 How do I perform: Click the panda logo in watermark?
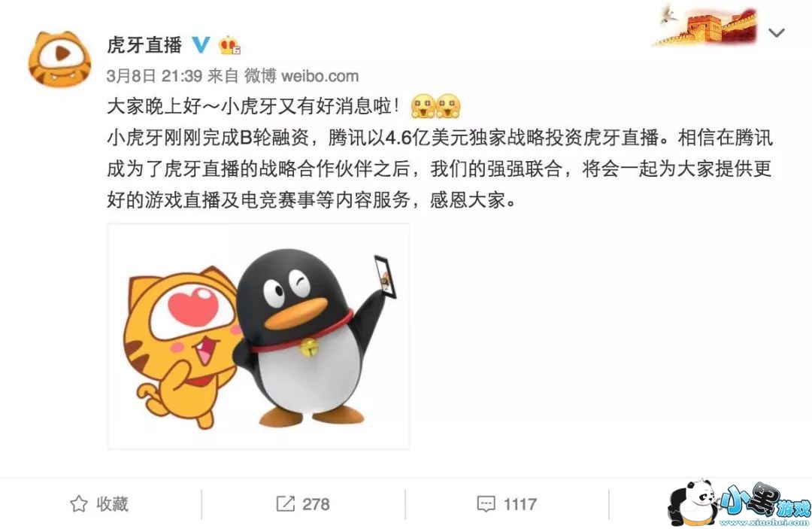coord(692,503)
